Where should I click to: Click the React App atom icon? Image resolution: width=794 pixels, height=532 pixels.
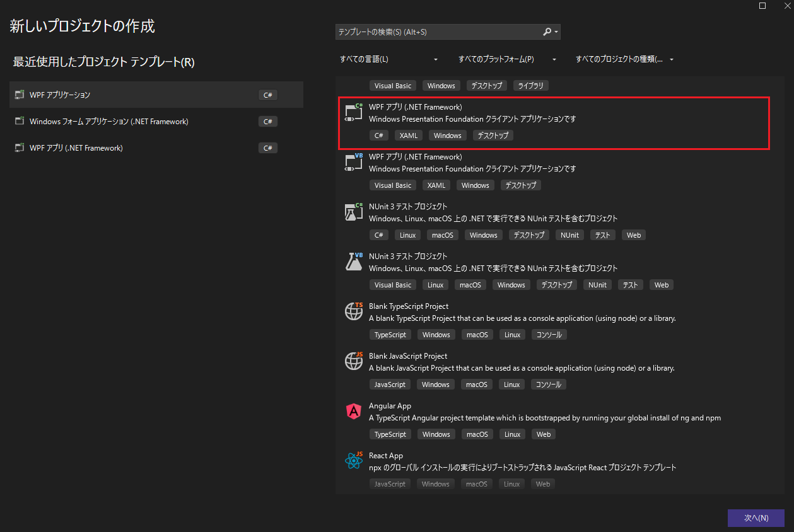pyautogui.click(x=354, y=461)
